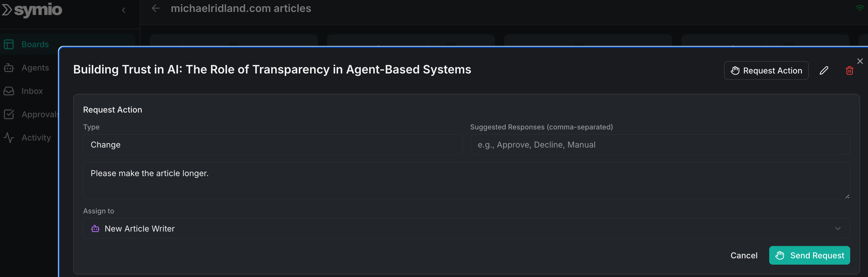Screen dimensions: 868x277
Task: Click the robot icon beside New Article Writer
Action: pyautogui.click(x=95, y=229)
